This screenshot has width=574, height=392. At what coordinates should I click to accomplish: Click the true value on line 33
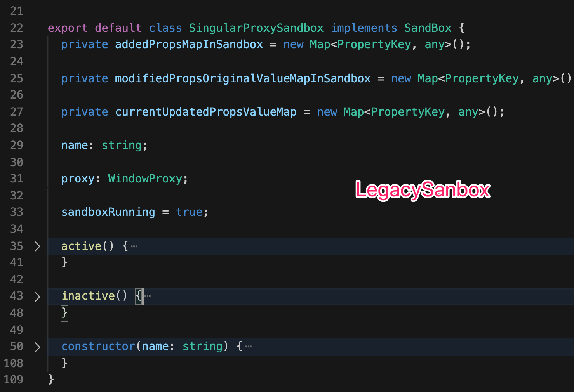[189, 212]
